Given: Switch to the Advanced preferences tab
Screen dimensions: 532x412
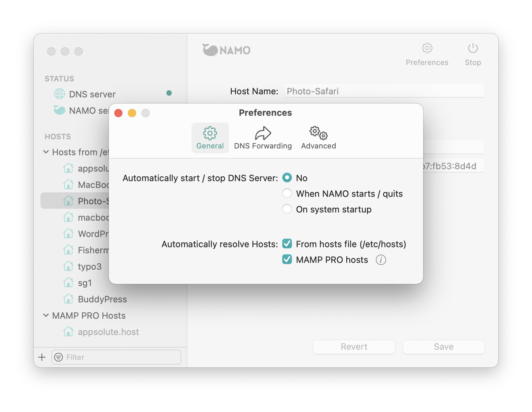Looking at the screenshot, I should click(x=318, y=138).
